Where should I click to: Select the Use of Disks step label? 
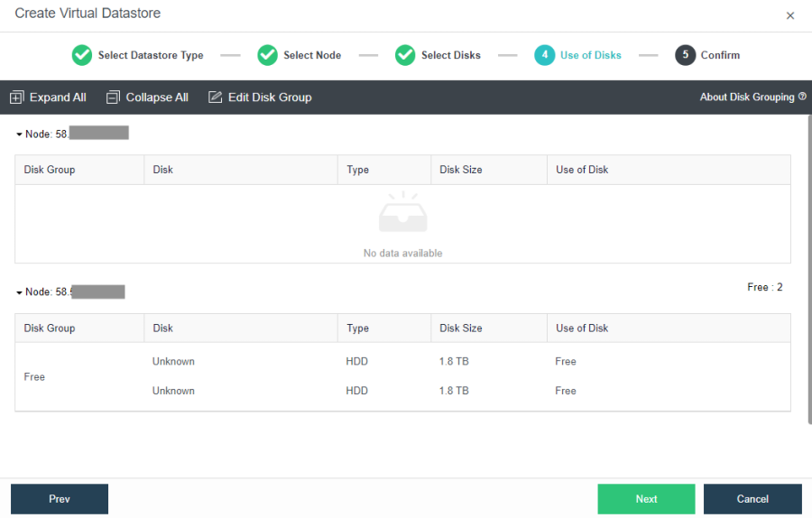point(590,55)
